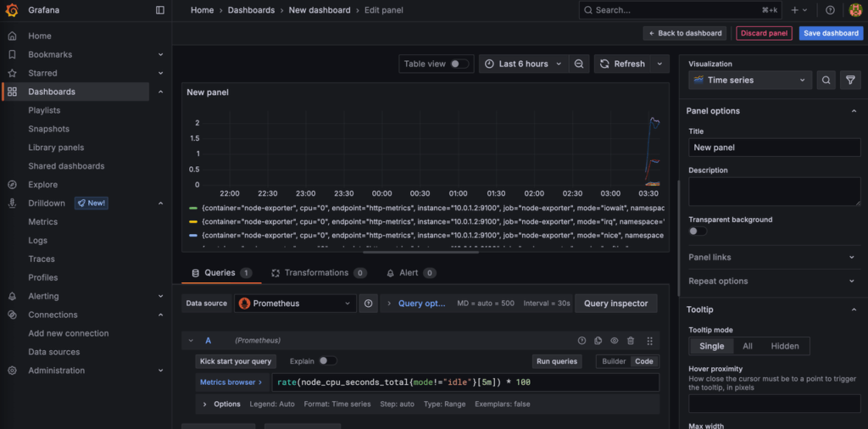
Task: Click the panel Title input field
Action: click(x=775, y=148)
